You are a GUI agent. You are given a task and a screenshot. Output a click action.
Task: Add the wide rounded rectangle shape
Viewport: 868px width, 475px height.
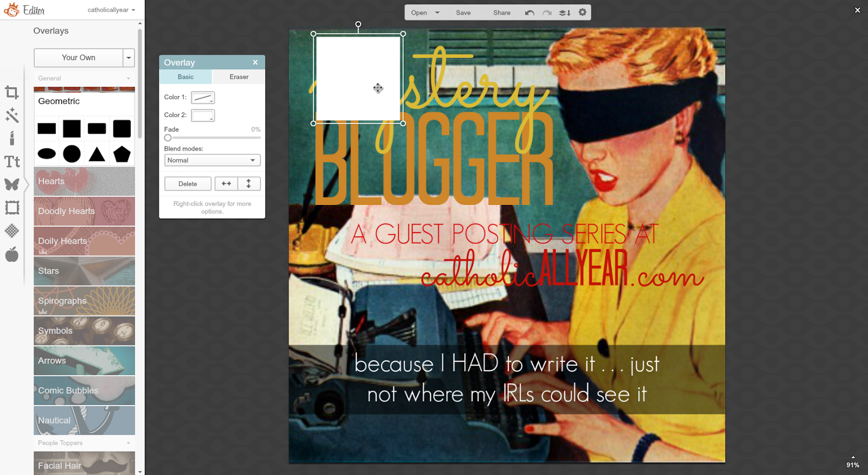click(x=97, y=129)
